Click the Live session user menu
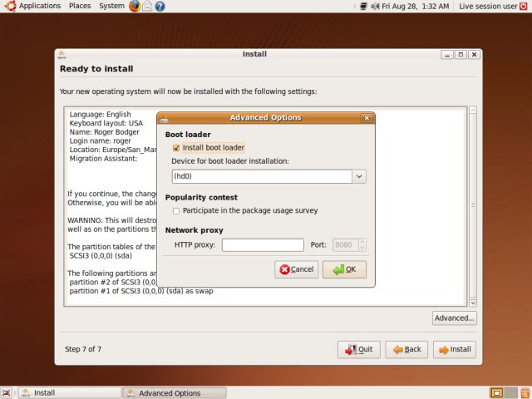Image resolution: width=532 pixels, height=399 pixels. tap(488, 6)
